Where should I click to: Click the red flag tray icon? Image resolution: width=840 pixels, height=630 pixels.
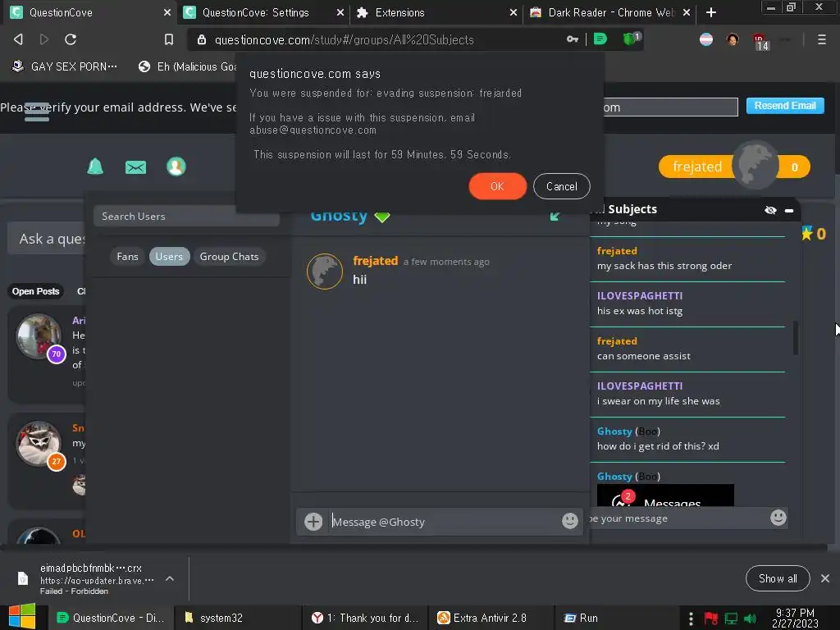click(710, 619)
